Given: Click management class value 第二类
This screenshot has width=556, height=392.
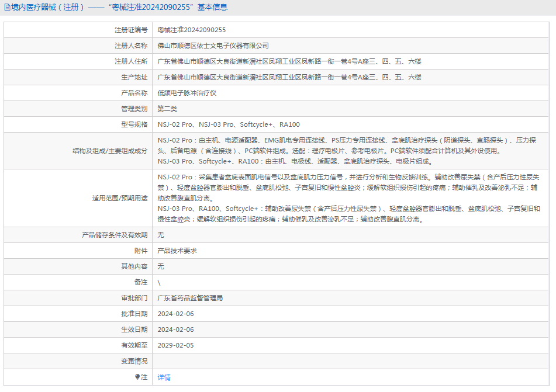Looking at the screenshot, I should pyautogui.click(x=167, y=109).
